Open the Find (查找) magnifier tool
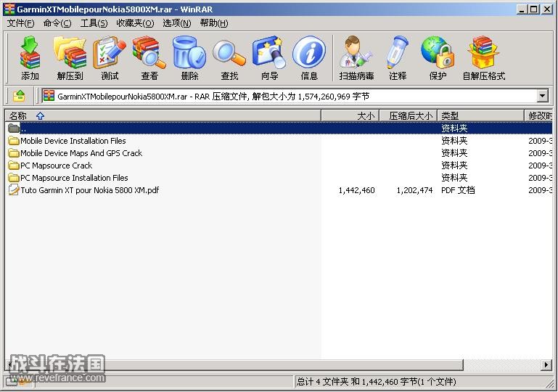The width and height of the screenshot is (558, 392). pos(229,58)
